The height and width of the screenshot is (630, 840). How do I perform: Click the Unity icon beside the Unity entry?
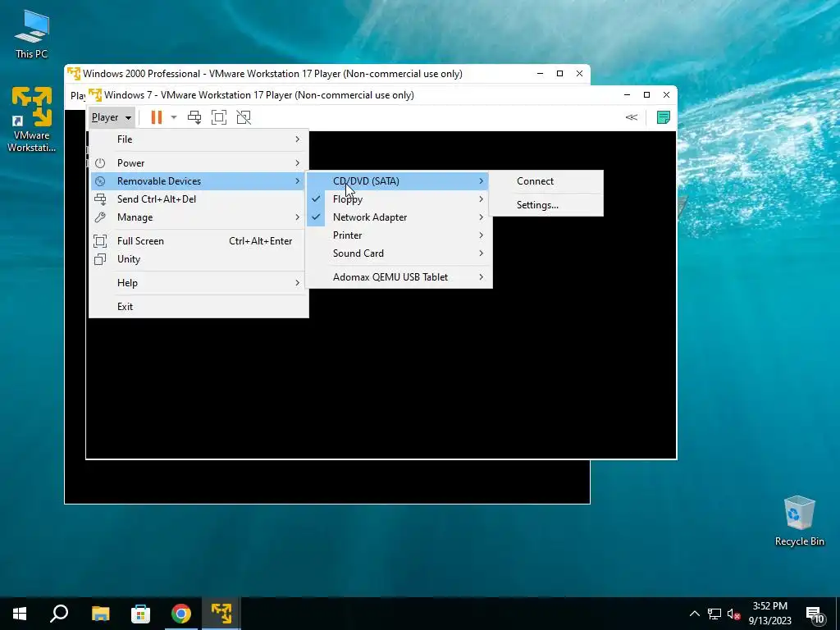click(x=100, y=259)
